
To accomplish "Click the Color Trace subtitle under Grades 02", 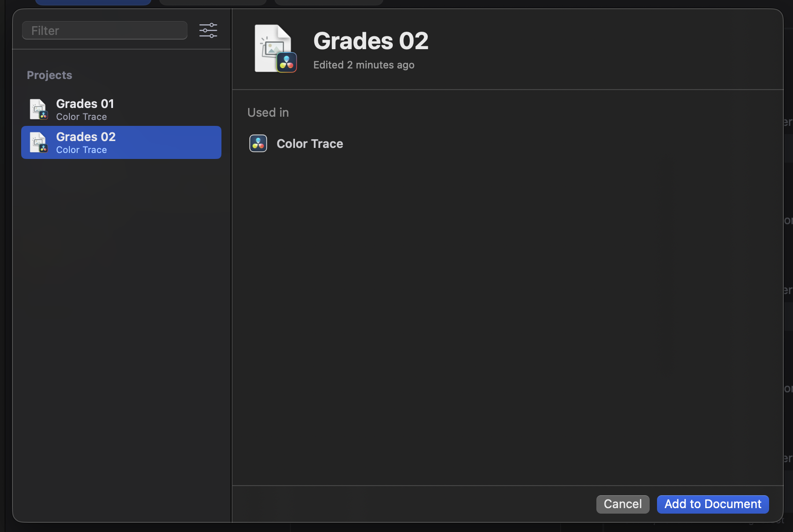I will point(81,150).
